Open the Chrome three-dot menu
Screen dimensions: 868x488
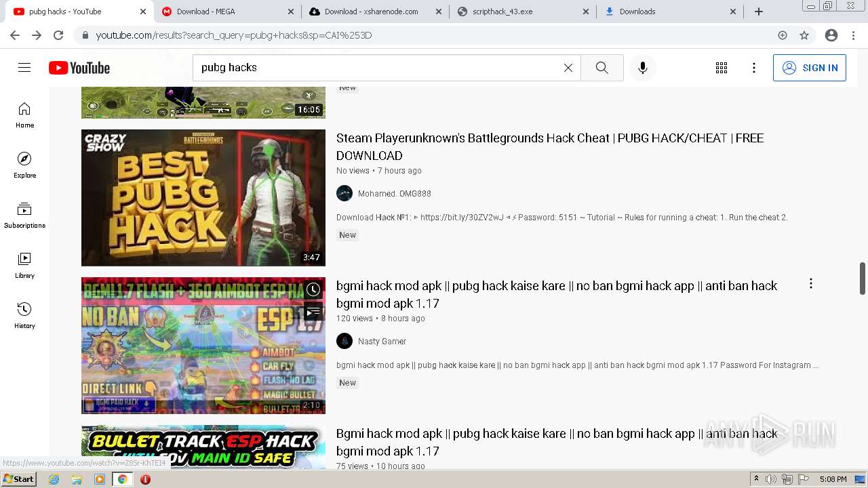[x=853, y=35]
